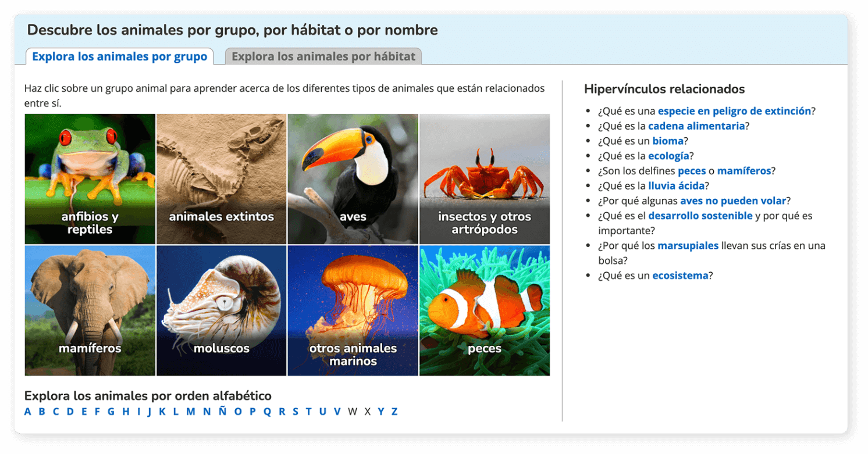
Task: Browse animals starting with letter M
Action: pyautogui.click(x=191, y=412)
